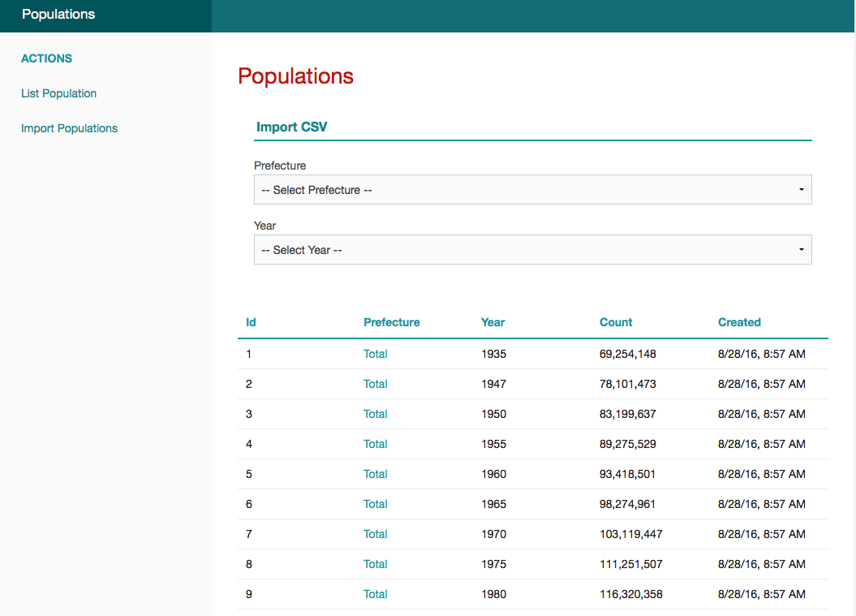This screenshot has width=856, height=616.
Task: Select the count value 78,101,473
Action: click(628, 384)
